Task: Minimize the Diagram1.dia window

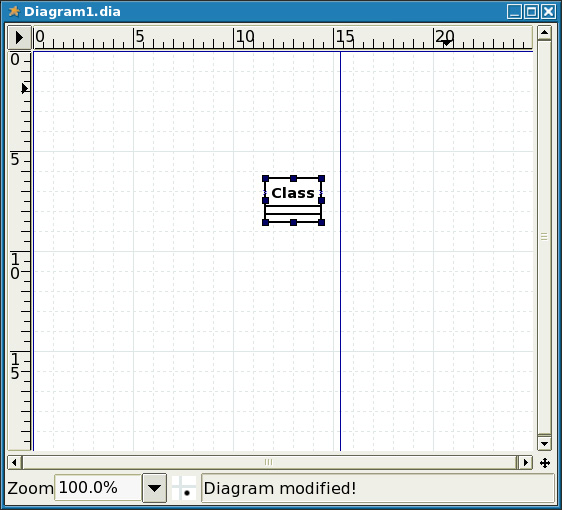Action: 514,12
